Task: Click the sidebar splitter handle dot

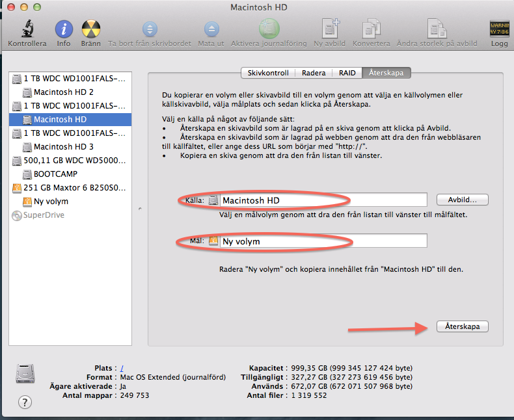Action: 140,208
